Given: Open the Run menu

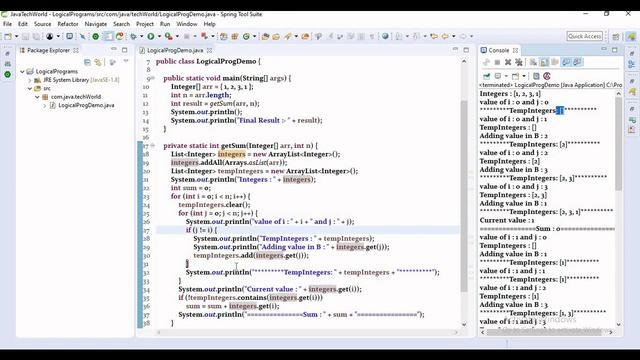Looking at the screenshot, I should pyautogui.click(x=165, y=24).
